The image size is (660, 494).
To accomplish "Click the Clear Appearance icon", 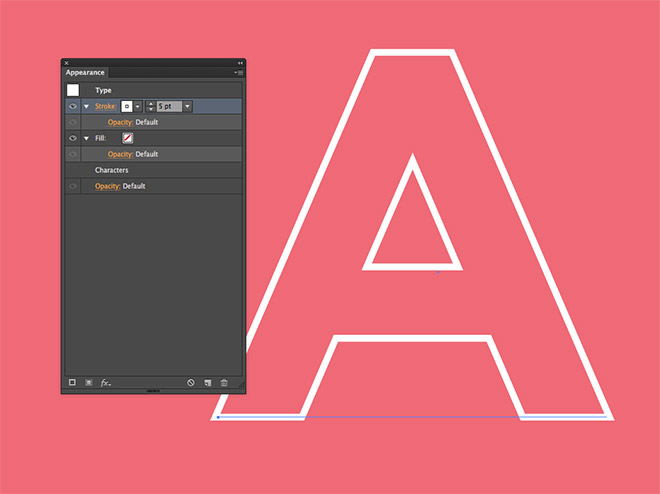I will click(x=191, y=382).
